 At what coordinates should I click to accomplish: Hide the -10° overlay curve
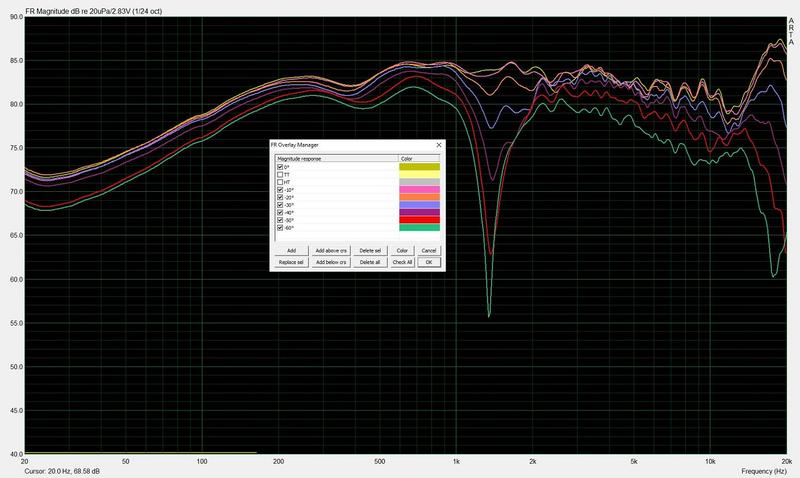pos(280,190)
